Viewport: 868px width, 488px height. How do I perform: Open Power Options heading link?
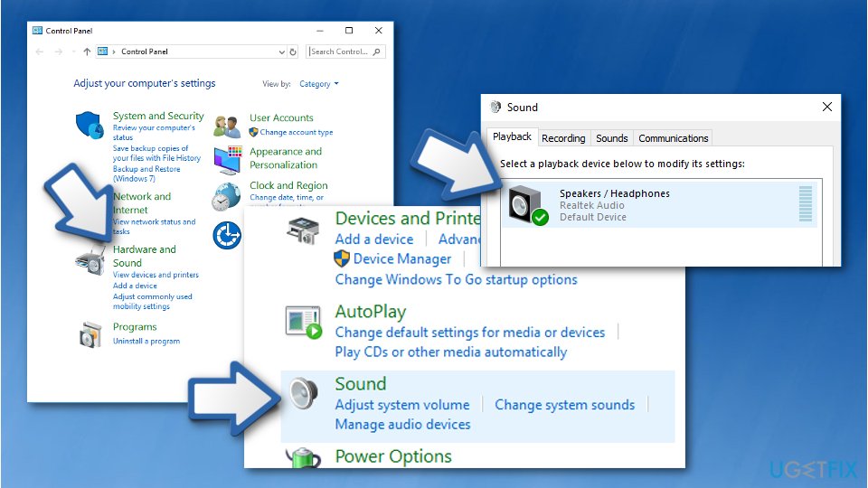pyautogui.click(x=393, y=456)
